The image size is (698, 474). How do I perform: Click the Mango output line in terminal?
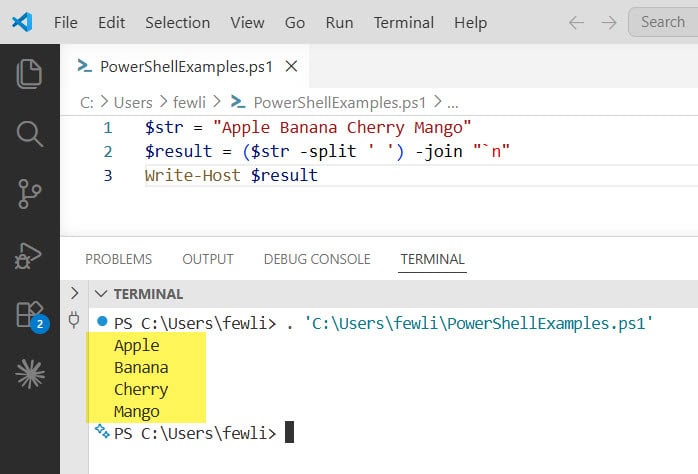(137, 412)
